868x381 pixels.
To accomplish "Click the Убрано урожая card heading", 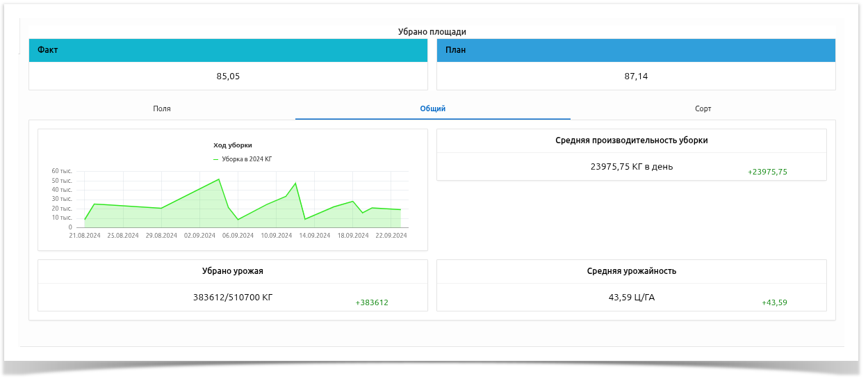I will [233, 271].
